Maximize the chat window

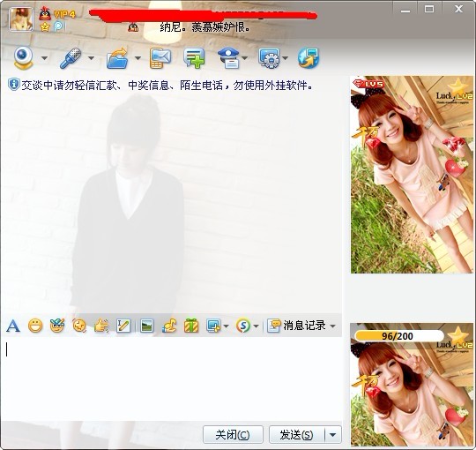[x=429, y=9]
